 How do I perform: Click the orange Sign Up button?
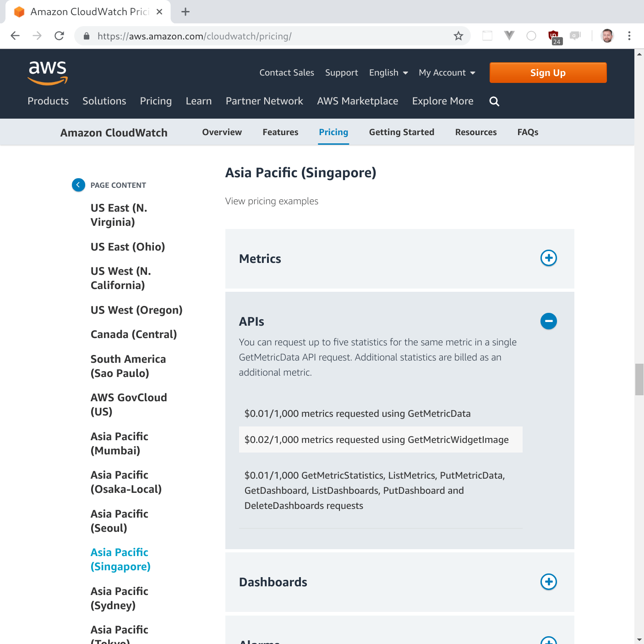point(548,72)
